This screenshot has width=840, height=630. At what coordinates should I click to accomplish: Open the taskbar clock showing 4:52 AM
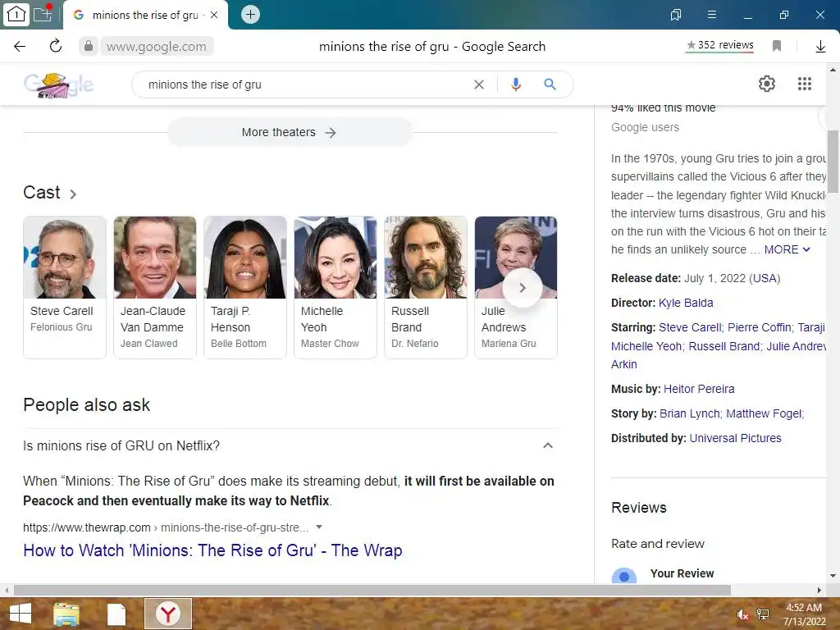[x=804, y=614]
